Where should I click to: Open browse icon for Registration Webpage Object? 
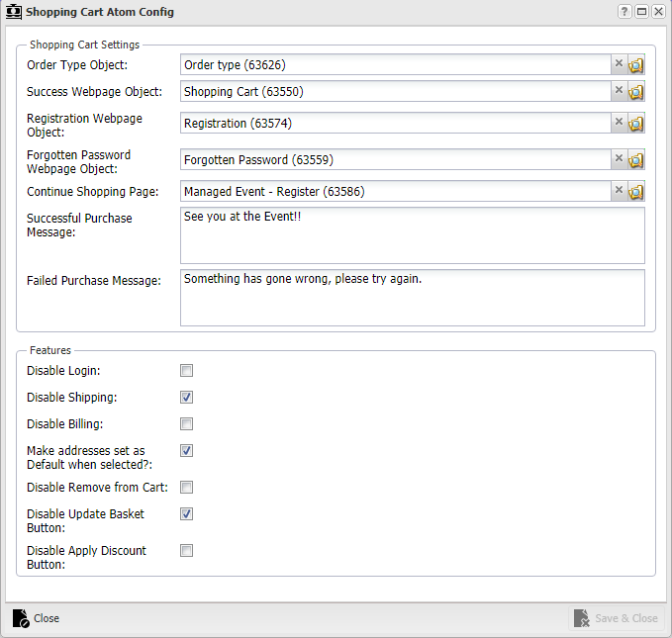(636, 124)
